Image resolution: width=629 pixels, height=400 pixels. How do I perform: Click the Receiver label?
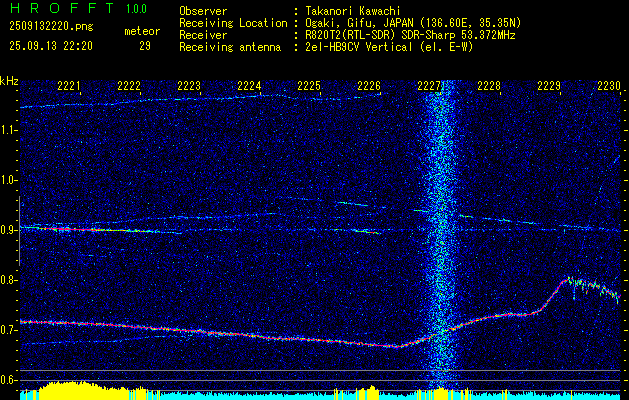tap(203, 35)
